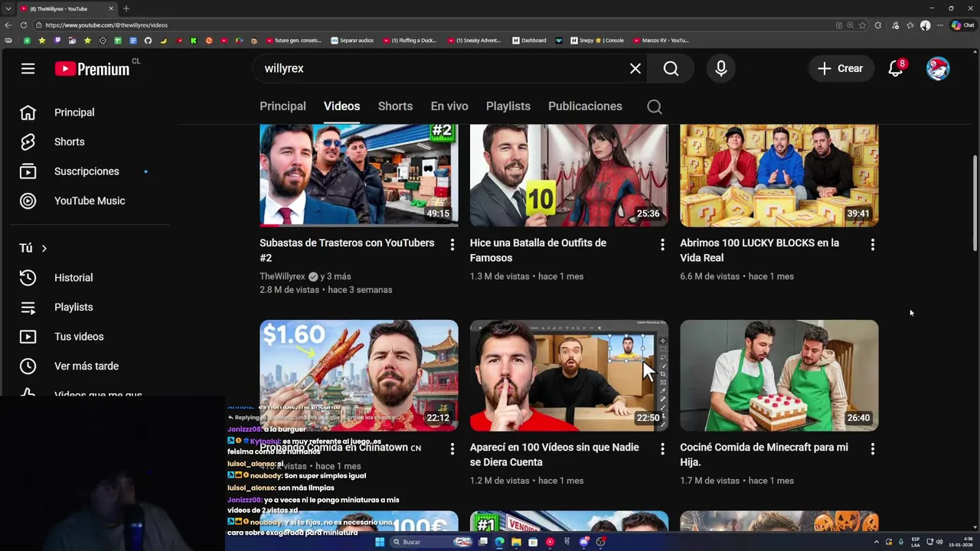
Task: Open the account avatar menu
Action: 938,69
